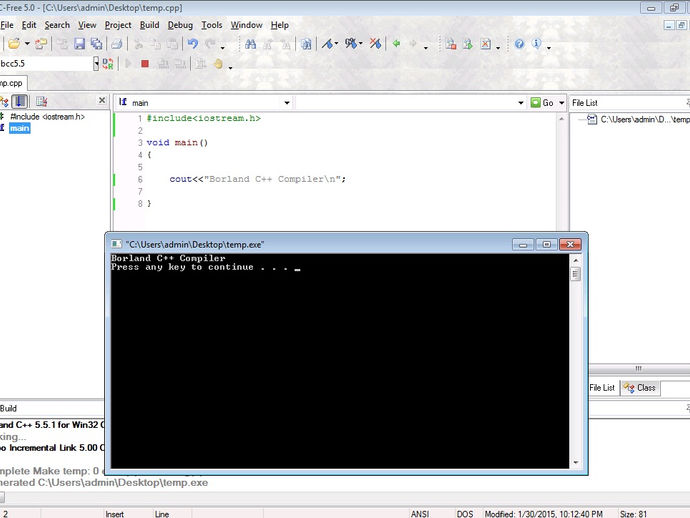Click the Save All icon

tap(96, 44)
